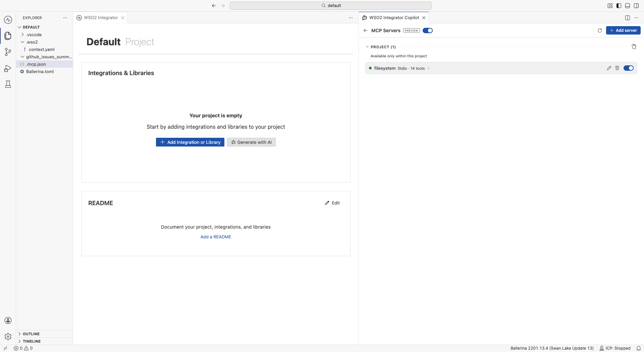The height and width of the screenshot is (352, 644).
Task: Click the command center search field
Action: (x=331, y=6)
